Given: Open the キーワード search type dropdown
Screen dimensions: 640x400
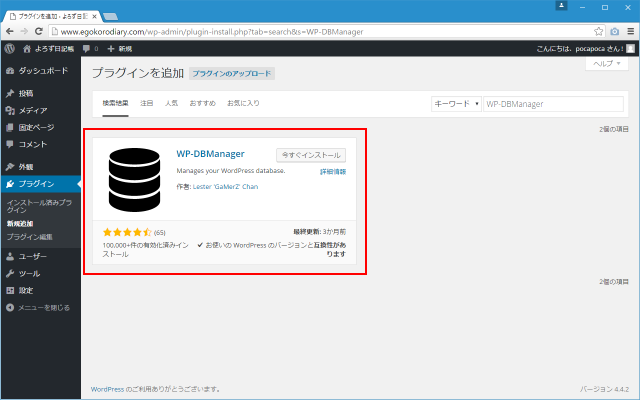Looking at the screenshot, I should coord(456,104).
